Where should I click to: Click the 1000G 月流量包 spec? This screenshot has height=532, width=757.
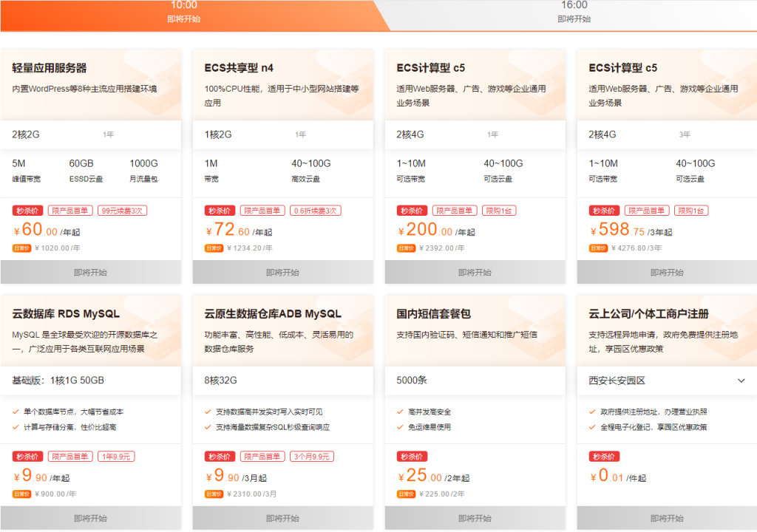tap(144, 171)
